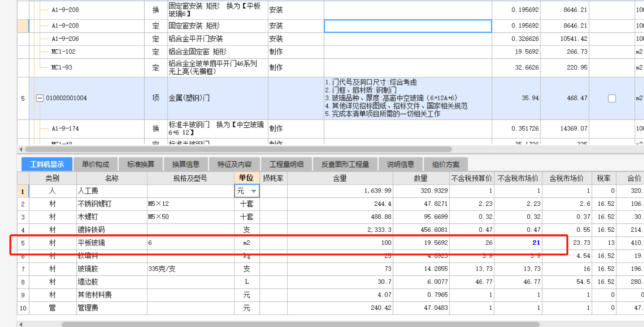Click the 名称 column header
The height and width of the screenshot is (327, 644).
click(111, 178)
